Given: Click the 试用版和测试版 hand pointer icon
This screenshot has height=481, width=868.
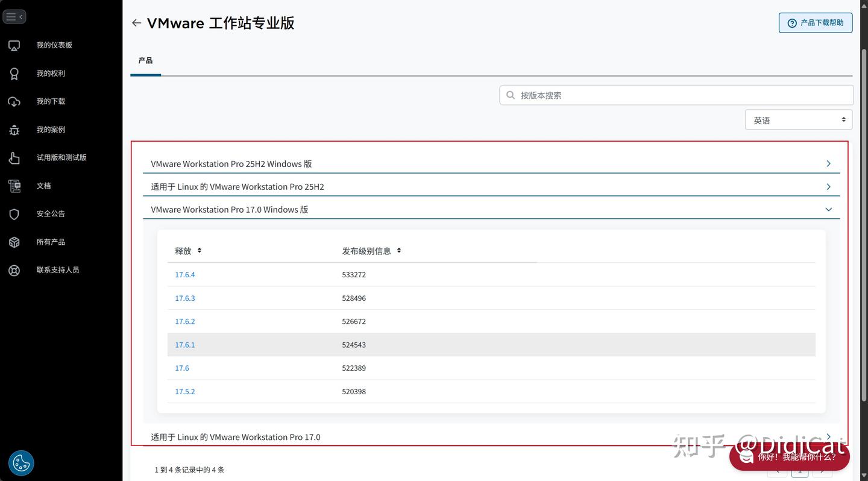Looking at the screenshot, I should [x=14, y=158].
